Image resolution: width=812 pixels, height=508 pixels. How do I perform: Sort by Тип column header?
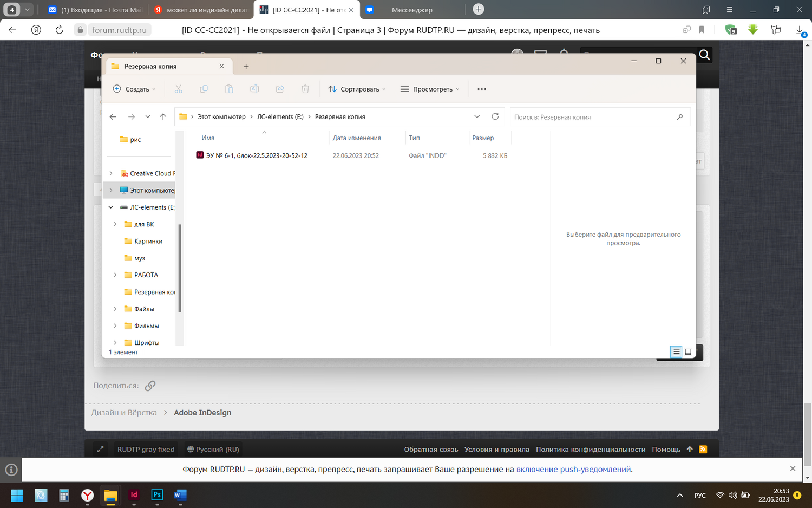[414, 138]
